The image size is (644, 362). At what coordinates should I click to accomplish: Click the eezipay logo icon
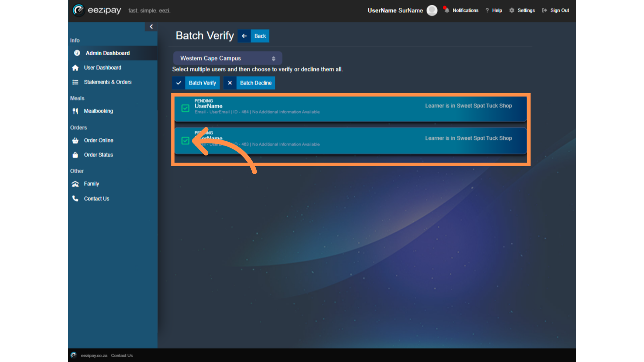(x=78, y=10)
